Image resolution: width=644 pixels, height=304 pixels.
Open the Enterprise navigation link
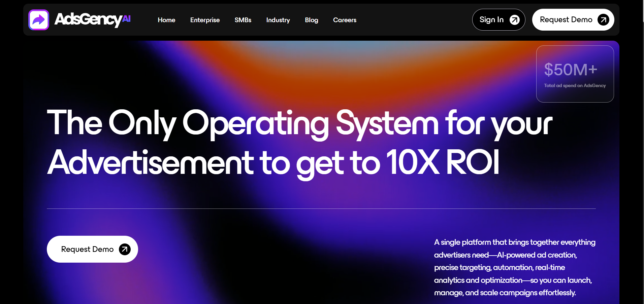point(205,20)
